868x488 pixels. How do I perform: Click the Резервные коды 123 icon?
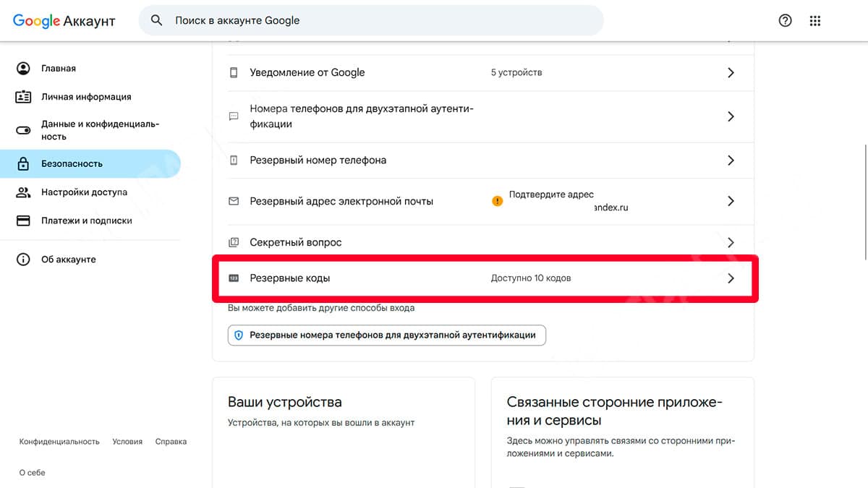(234, 278)
